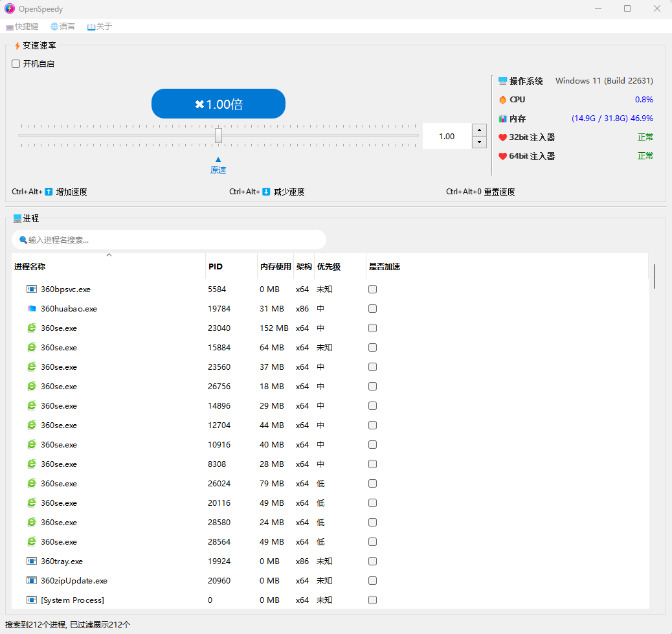Image resolution: width=672 pixels, height=634 pixels.
Task: Click the 360bpsvc.exe process icon
Action: [32, 289]
